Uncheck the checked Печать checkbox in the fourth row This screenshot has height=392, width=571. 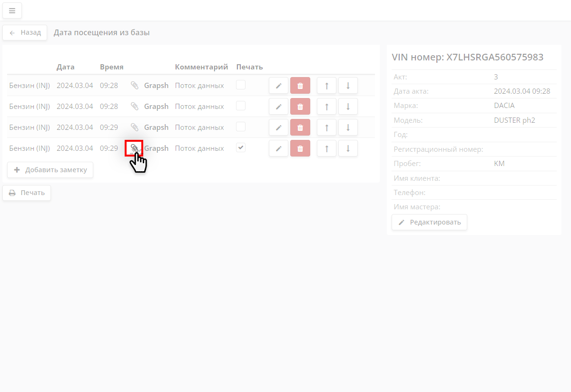241,147
